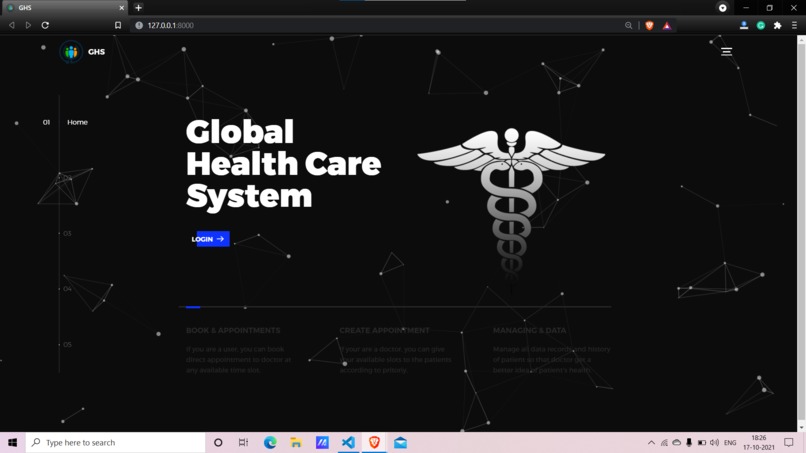Select the GHS browser tab
This screenshot has height=453, width=806.
[x=64, y=8]
